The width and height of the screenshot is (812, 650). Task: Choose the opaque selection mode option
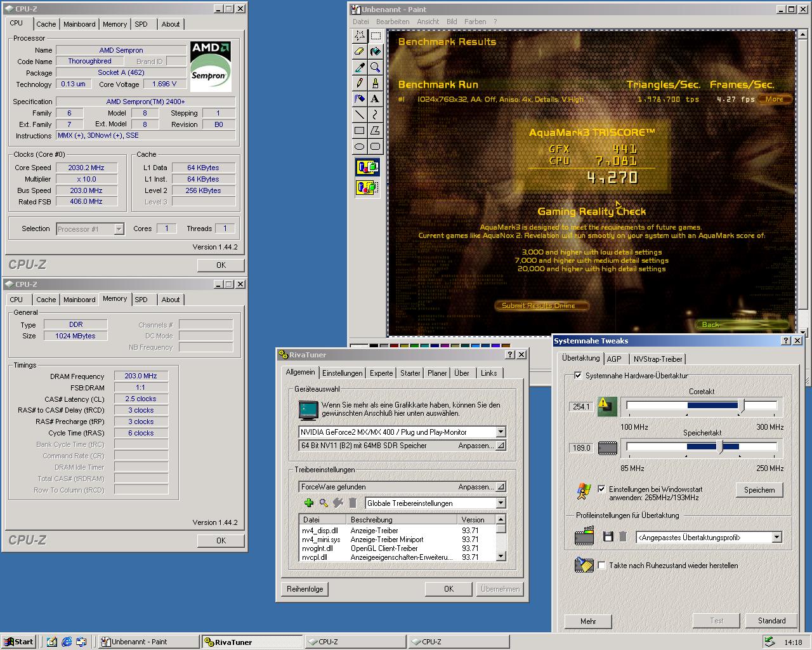pyautogui.click(x=367, y=168)
